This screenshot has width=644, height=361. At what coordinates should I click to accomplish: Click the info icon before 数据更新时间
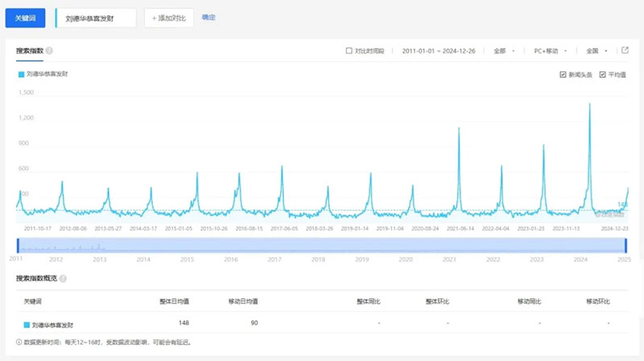19,342
